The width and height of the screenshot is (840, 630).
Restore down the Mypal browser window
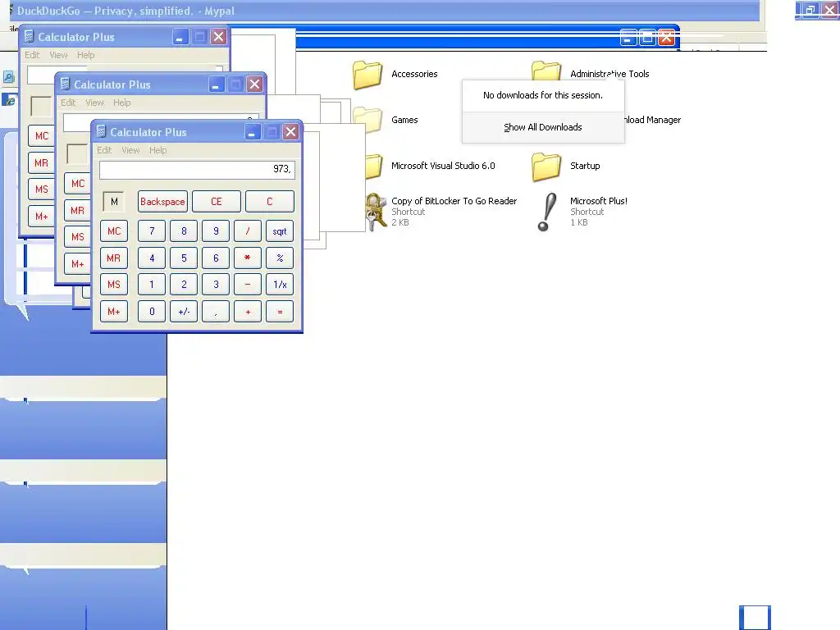pyautogui.click(x=810, y=10)
